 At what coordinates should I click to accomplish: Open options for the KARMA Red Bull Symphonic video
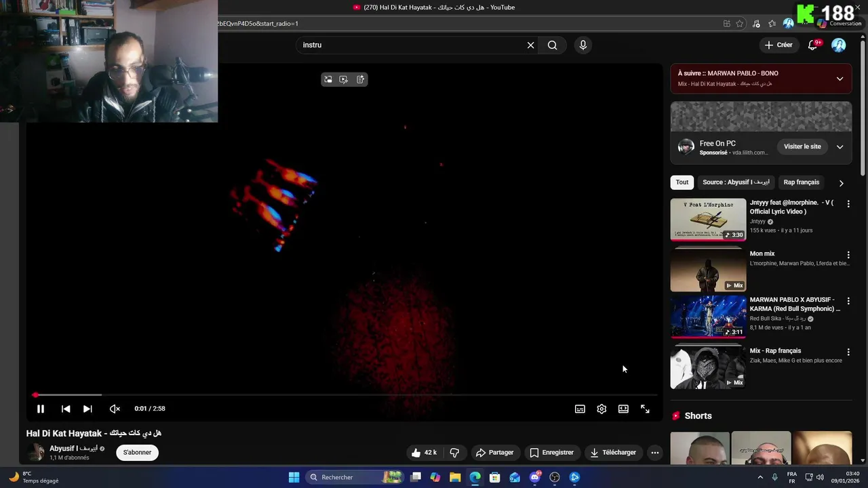pos(848,301)
